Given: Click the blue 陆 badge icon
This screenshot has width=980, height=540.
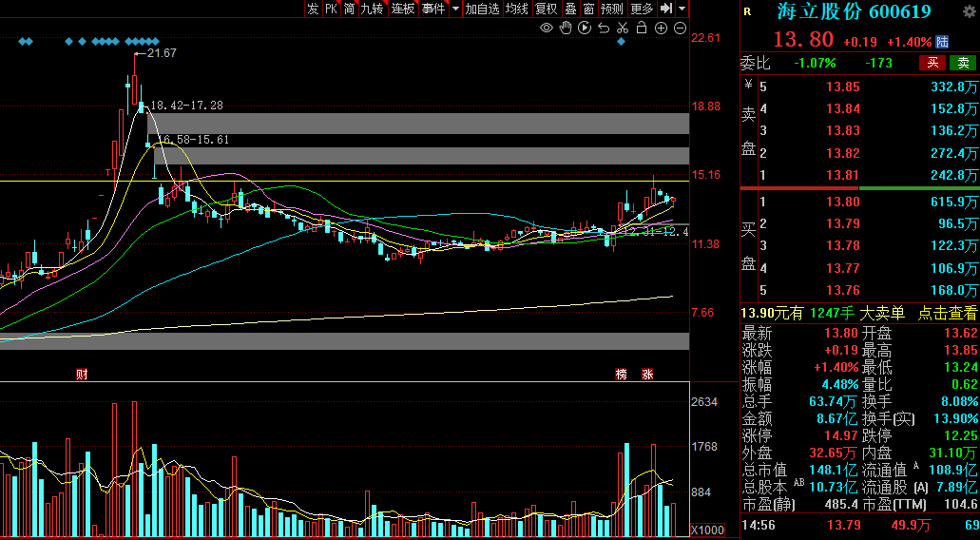Looking at the screenshot, I should click(x=942, y=42).
